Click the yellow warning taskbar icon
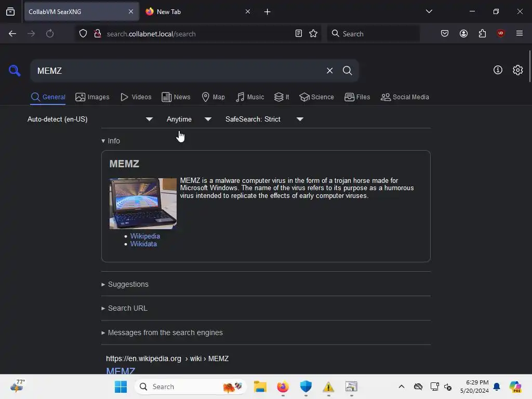 pos(328,387)
